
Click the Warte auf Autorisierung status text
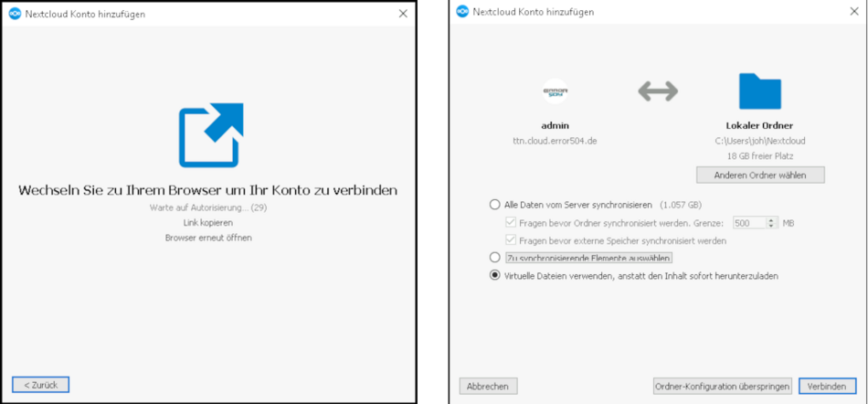point(208,207)
